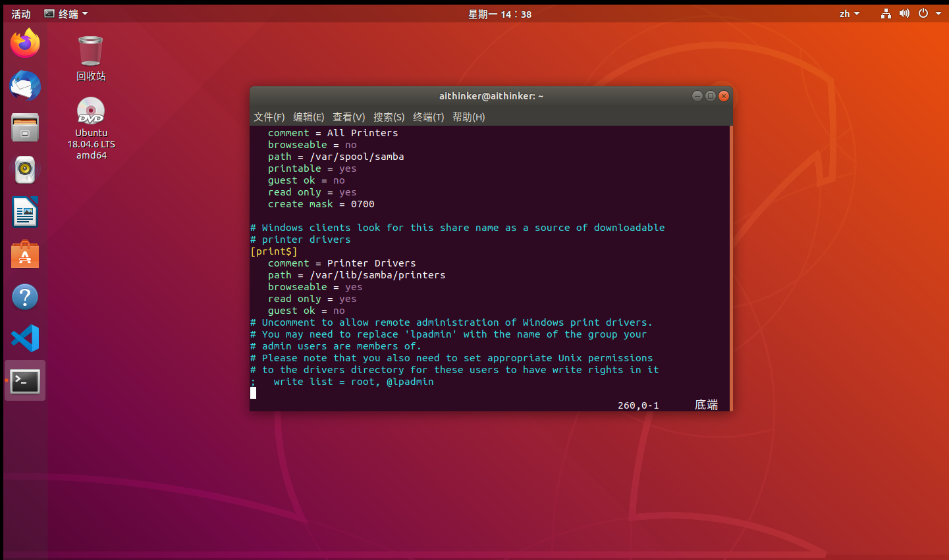Screen dimensions: 949x560
Task: Open the Files manager dock icon
Action: pos(25,128)
